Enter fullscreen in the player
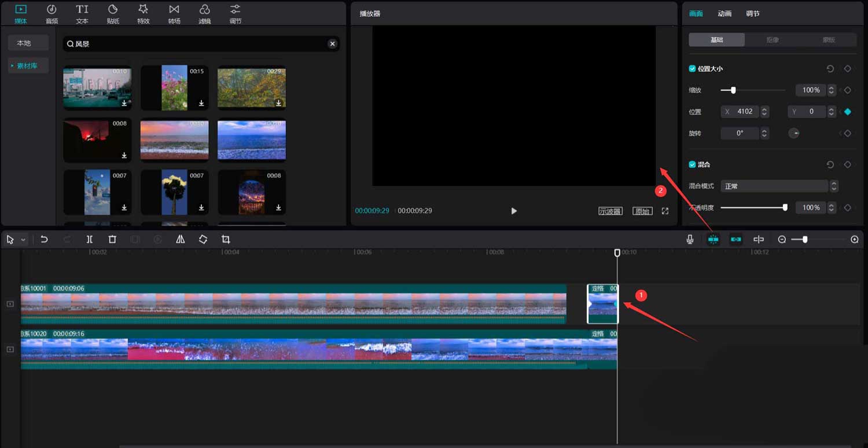Viewport: 868px width, 448px height. tap(665, 211)
